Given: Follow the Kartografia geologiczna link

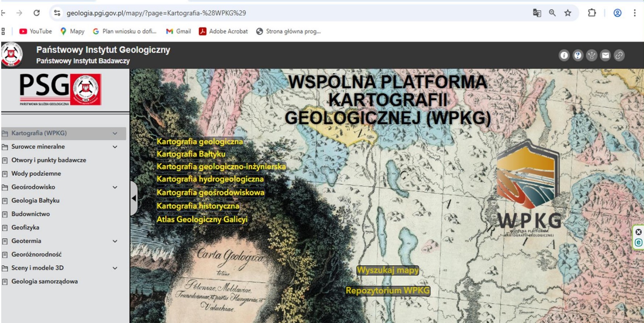Looking at the screenshot, I should click(x=200, y=142).
